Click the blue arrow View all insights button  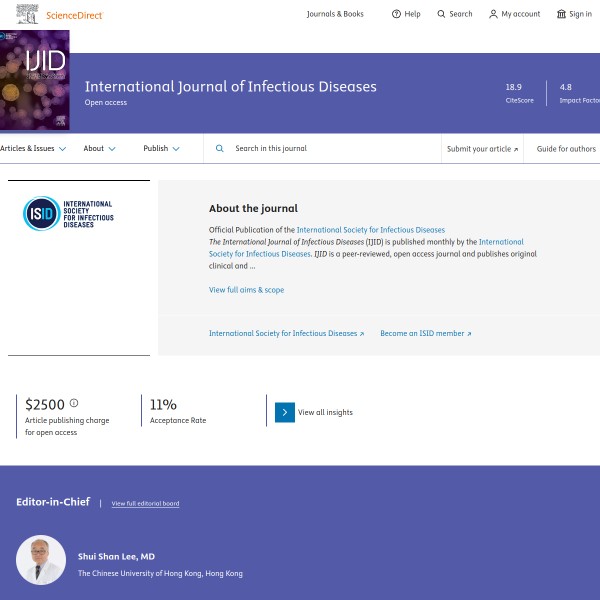[285, 412]
